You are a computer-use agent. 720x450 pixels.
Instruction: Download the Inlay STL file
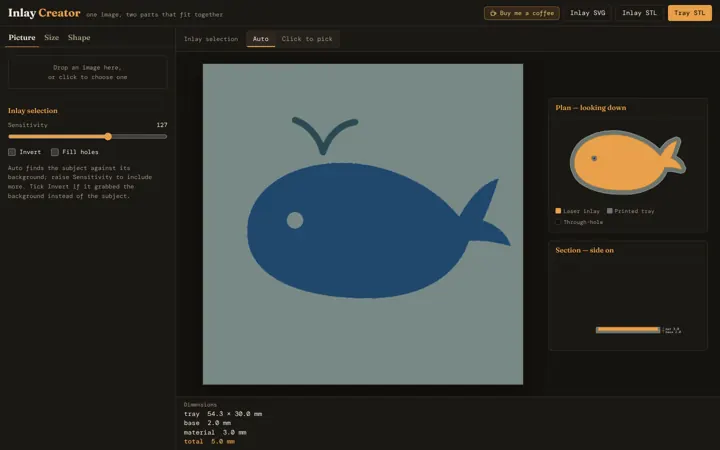pos(639,13)
